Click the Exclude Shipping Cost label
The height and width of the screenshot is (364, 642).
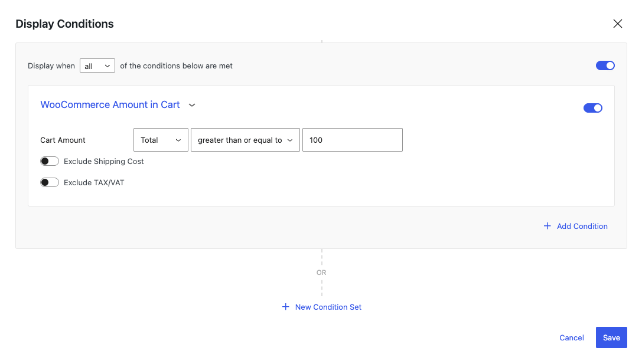103,162
